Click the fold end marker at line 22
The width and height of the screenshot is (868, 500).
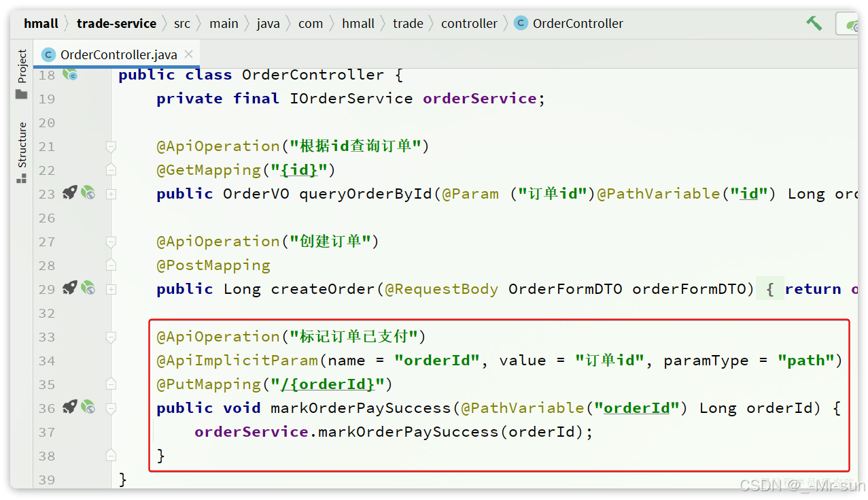point(111,169)
